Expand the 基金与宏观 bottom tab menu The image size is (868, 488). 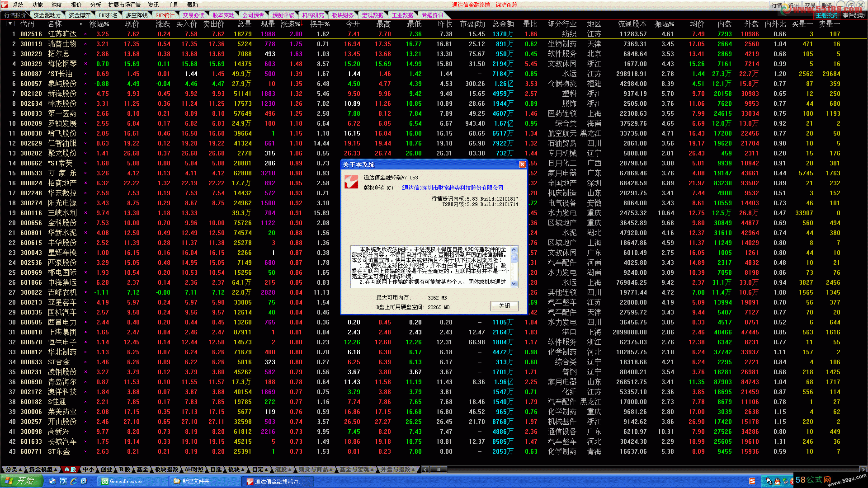click(357, 469)
